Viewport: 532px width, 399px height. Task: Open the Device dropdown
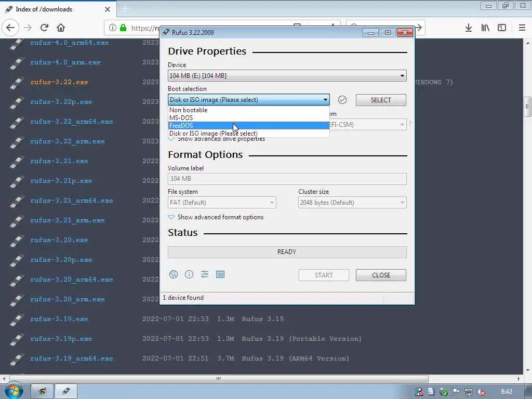[x=287, y=76]
